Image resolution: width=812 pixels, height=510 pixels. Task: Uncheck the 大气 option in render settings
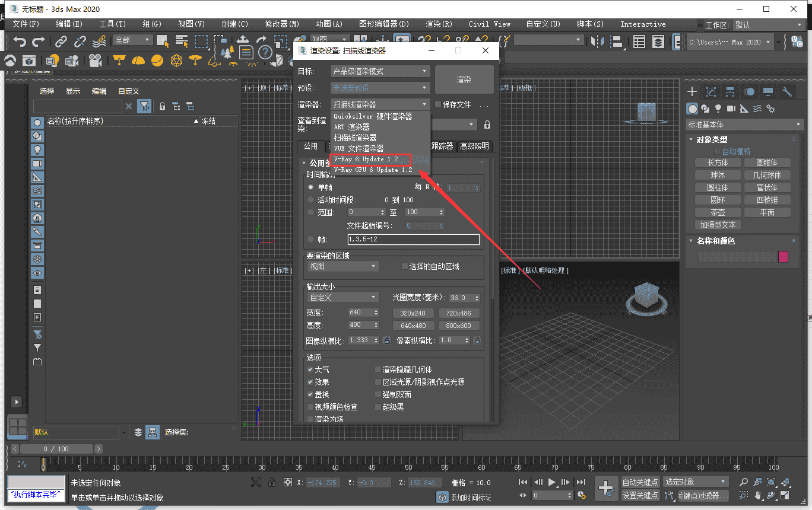[310, 369]
